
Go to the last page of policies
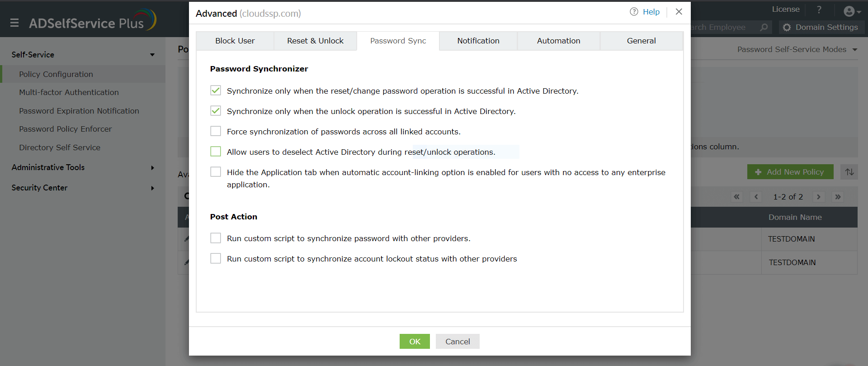[838, 197]
